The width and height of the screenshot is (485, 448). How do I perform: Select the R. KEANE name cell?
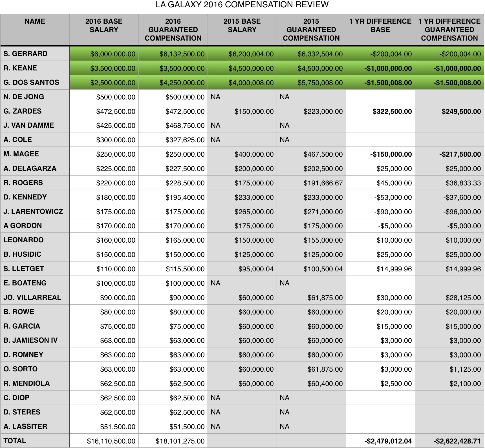click(35, 68)
